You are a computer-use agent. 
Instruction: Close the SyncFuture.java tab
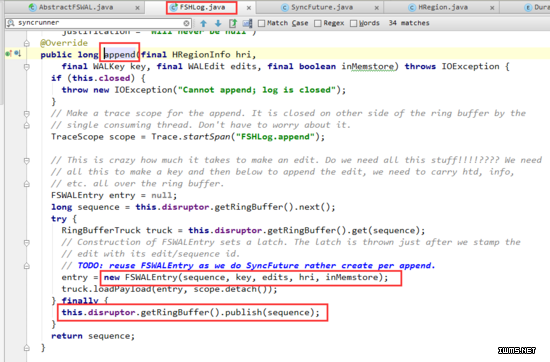[376, 8]
